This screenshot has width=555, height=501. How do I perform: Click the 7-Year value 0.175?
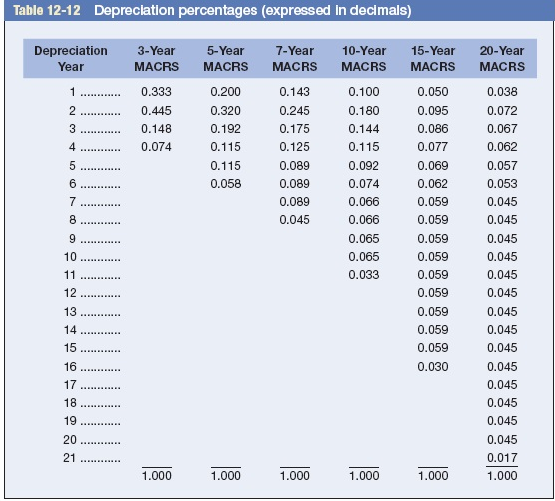pos(294,129)
